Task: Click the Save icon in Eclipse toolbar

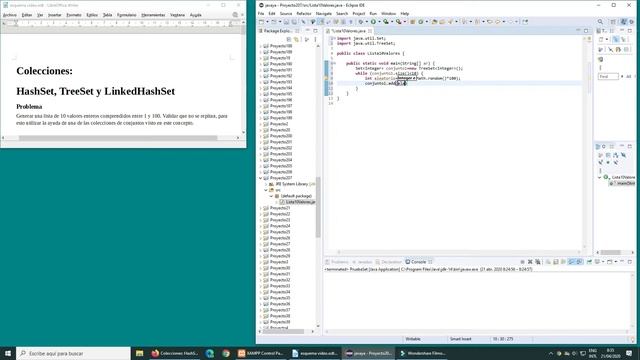Action: 286,22
